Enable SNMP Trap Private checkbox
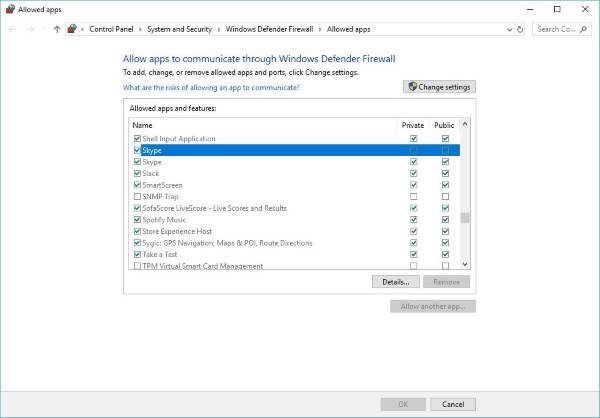 coord(413,196)
